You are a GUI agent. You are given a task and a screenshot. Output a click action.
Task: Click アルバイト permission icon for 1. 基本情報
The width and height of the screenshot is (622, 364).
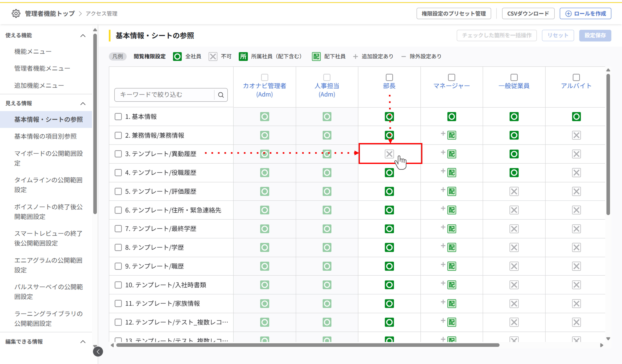(x=576, y=117)
